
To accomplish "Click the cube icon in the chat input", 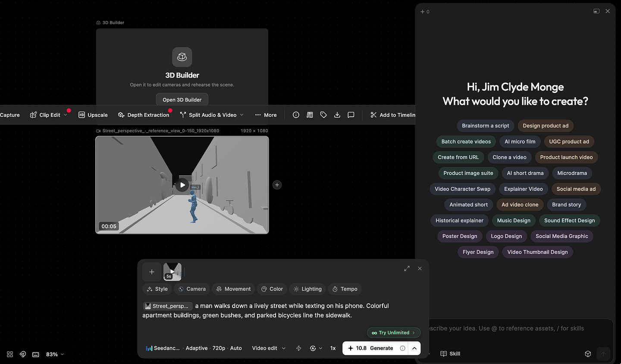I will pyautogui.click(x=588, y=354).
